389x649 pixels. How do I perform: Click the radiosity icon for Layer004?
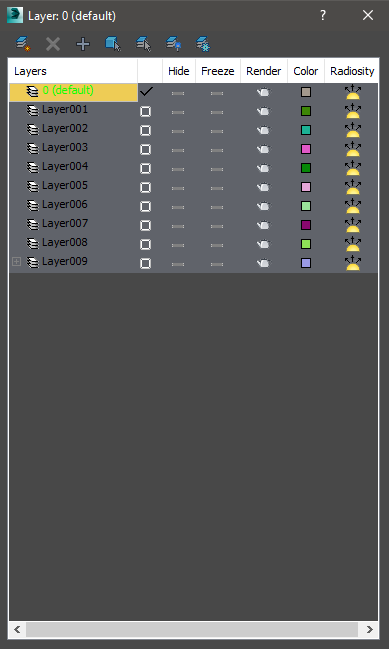[353, 168]
